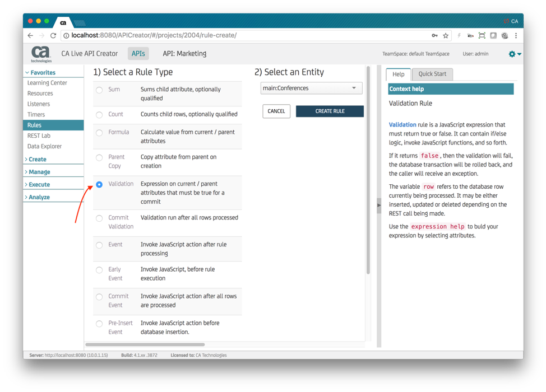Open Listeners in sidebar
546x392 pixels.
[39, 104]
